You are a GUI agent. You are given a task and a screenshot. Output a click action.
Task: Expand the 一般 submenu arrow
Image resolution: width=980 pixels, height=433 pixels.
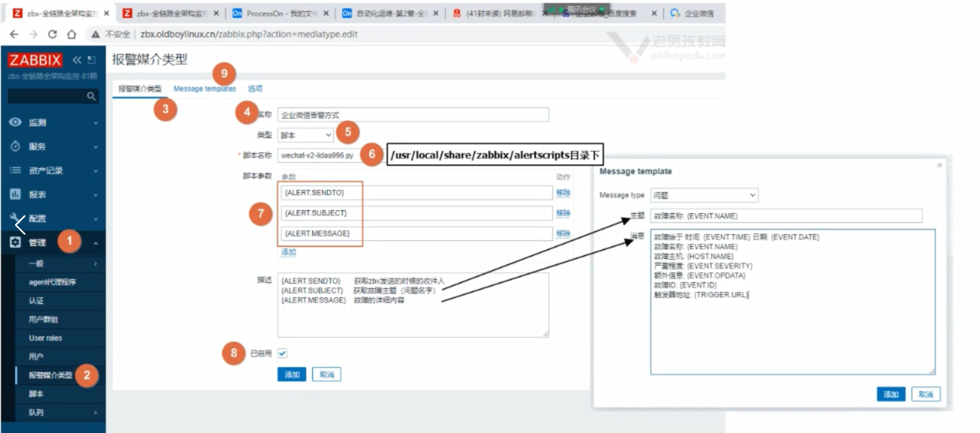(x=95, y=264)
